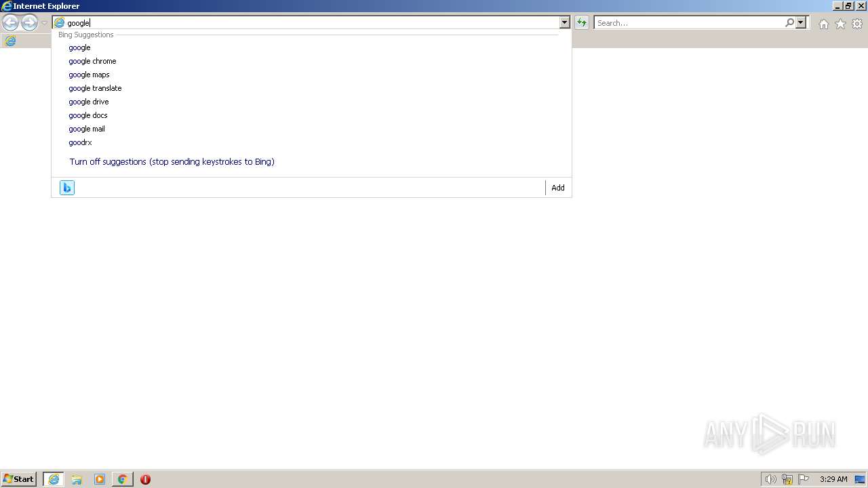Screen dimensions: 868x488
Task: Select the "google translate" suggestion
Action: pyautogui.click(x=311, y=88)
